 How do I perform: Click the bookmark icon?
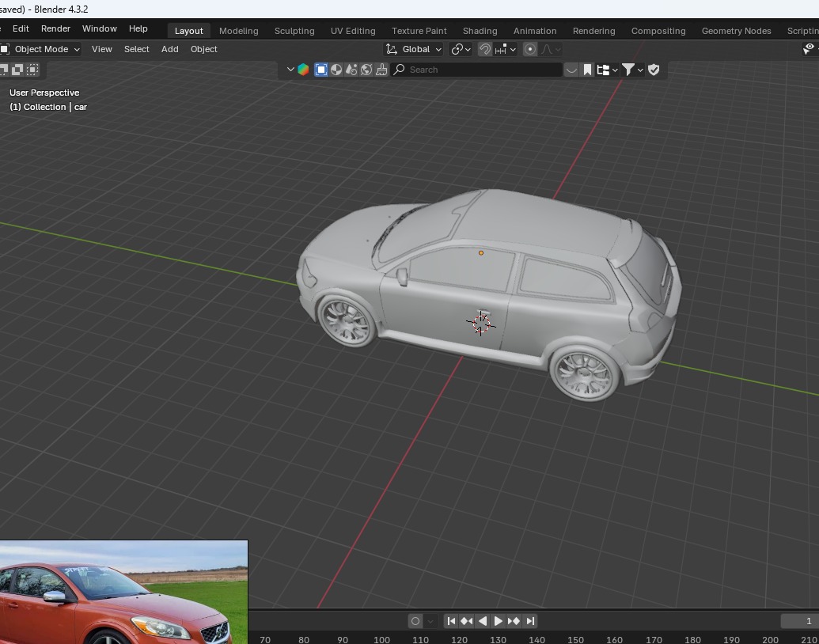pyautogui.click(x=587, y=70)
